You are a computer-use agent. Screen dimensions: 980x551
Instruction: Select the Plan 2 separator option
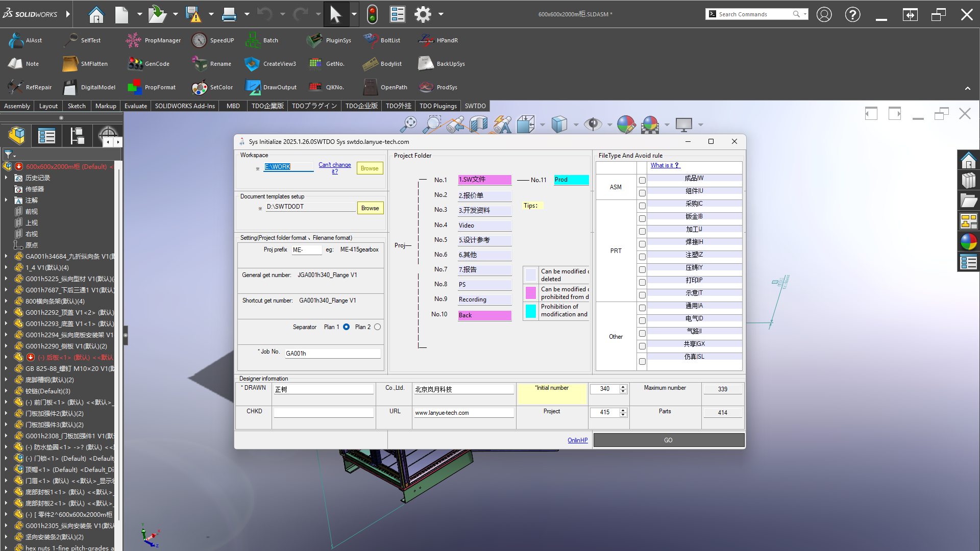378,327
